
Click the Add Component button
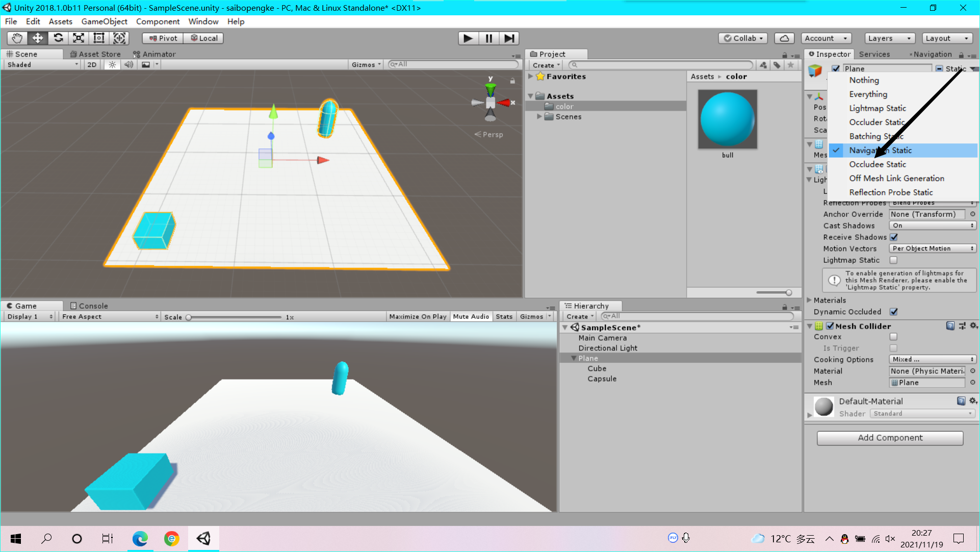(x=890, y=438)
